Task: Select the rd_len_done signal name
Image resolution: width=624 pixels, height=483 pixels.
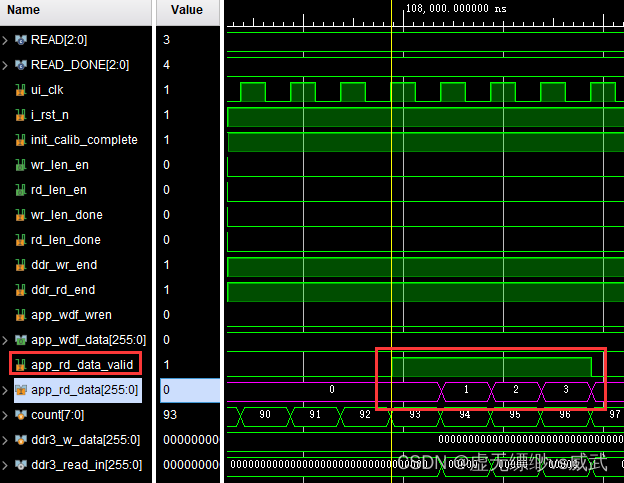Action: tap(67, 240)
